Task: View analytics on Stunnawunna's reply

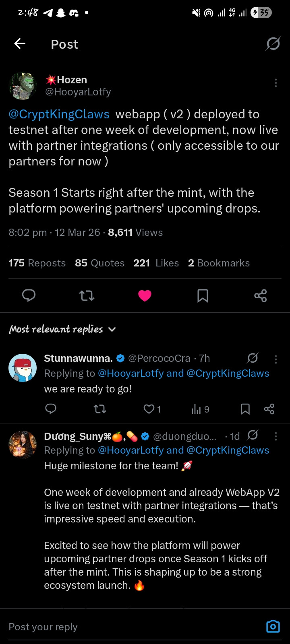Action: (200, 409)
